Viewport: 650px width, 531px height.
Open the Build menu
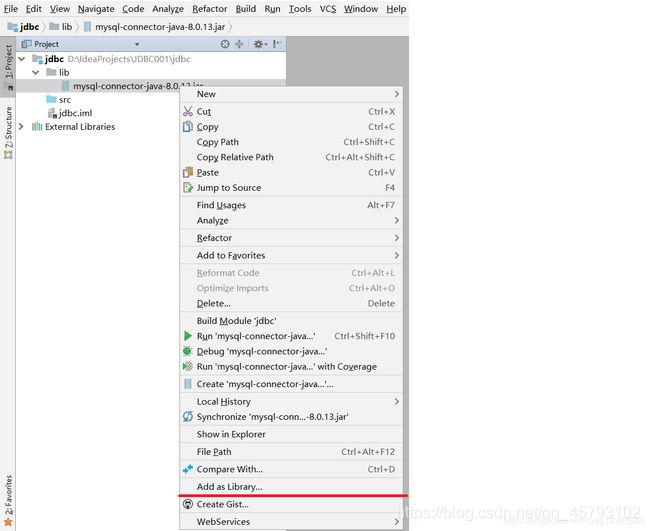246,9
